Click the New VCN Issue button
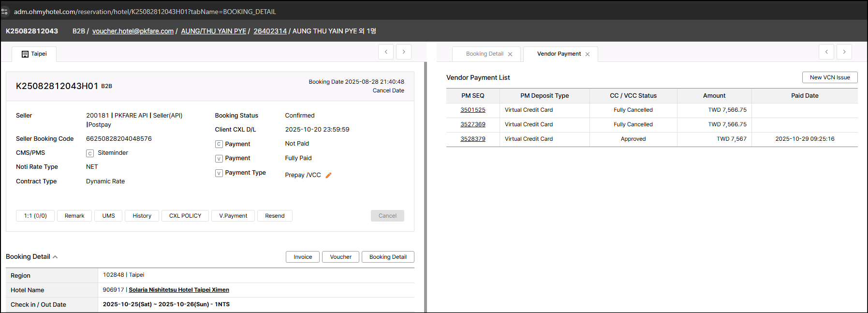 829,77
